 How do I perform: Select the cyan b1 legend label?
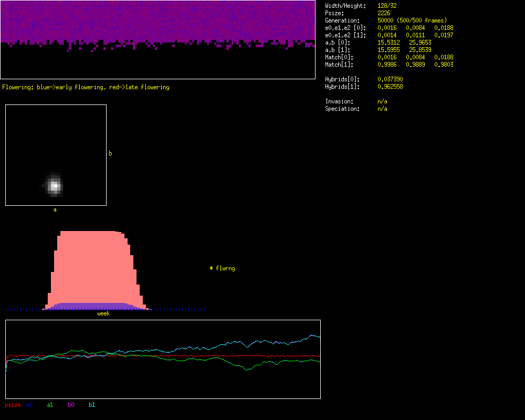(x=92, y=405)
